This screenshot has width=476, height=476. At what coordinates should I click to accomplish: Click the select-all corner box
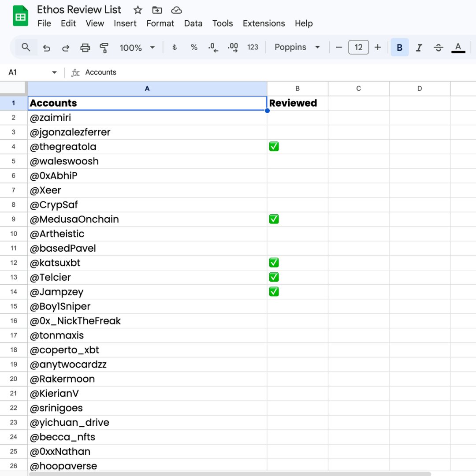13,88
